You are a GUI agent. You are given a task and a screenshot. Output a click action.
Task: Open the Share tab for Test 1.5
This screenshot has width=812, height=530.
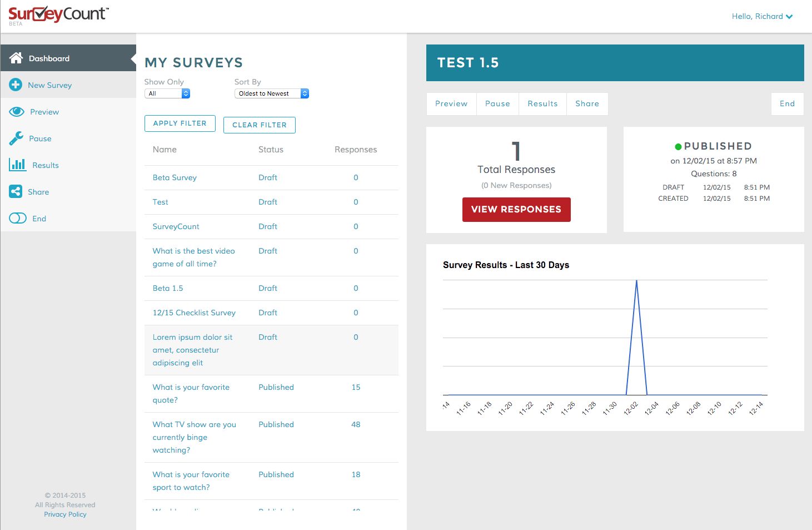tap(587, 103)
